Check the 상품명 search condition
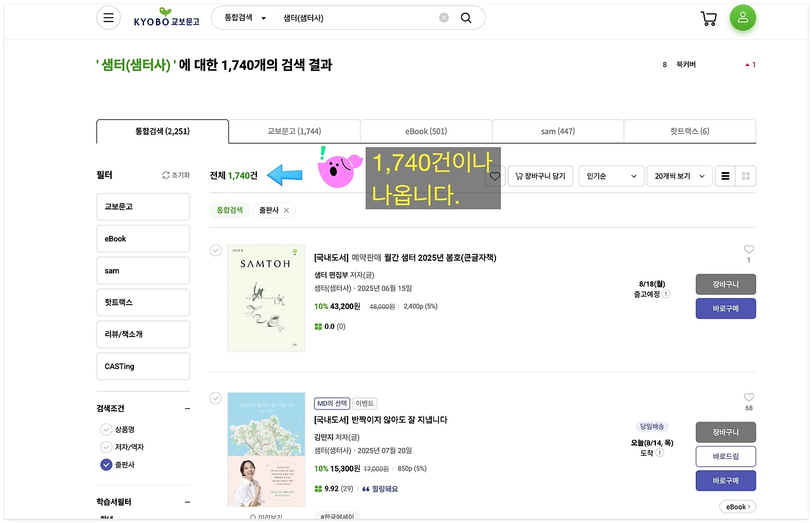Image resolution: width=812 pixels, height=523 pixels. coord(106,430)
